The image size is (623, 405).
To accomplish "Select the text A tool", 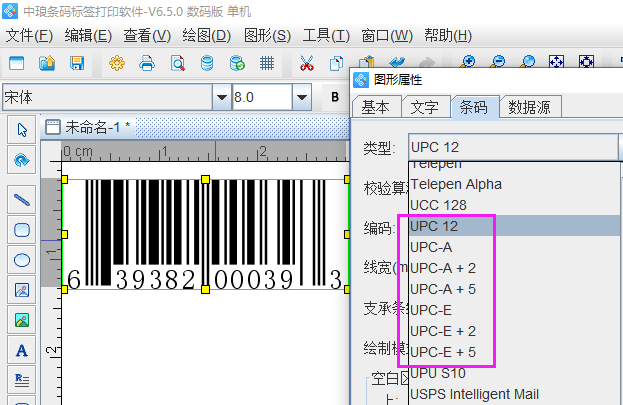I will (22, 350).
